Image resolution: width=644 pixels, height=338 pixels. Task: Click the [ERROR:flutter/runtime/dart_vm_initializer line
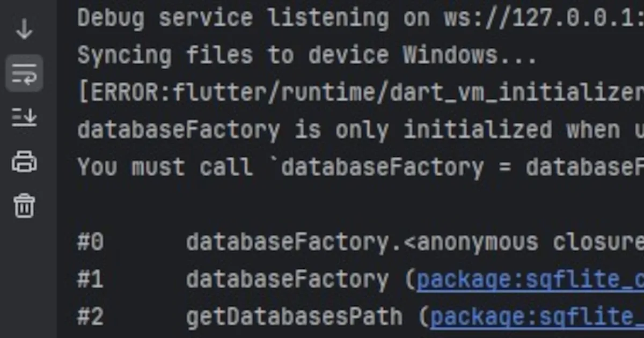(361, 93)
